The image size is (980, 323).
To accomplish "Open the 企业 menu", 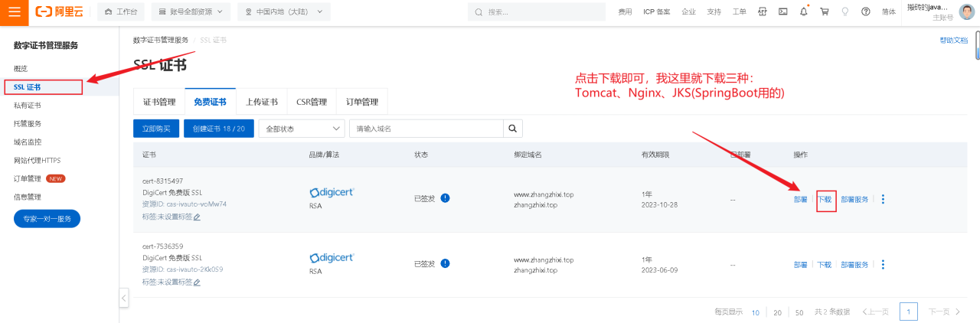I will tap(689, 11).
